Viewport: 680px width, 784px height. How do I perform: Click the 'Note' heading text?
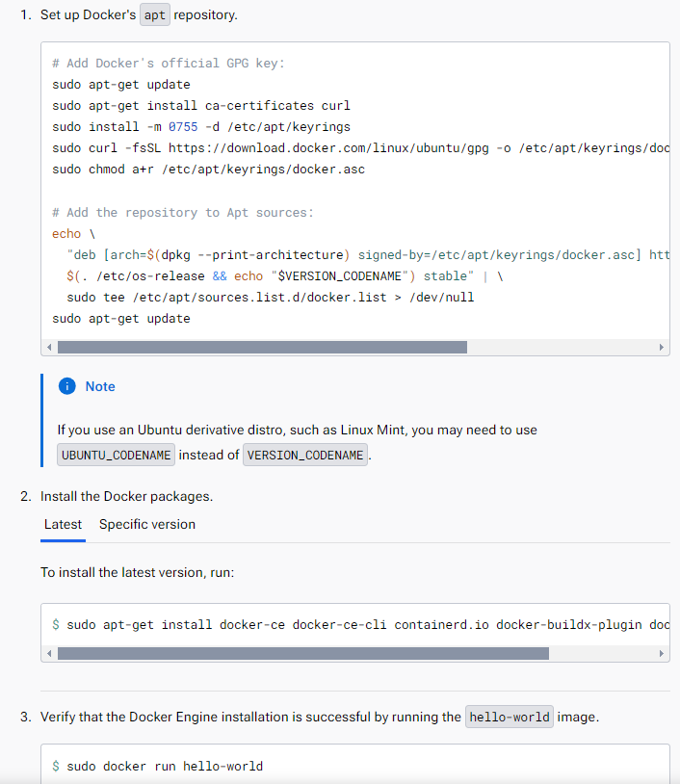(x=100, y=386)
